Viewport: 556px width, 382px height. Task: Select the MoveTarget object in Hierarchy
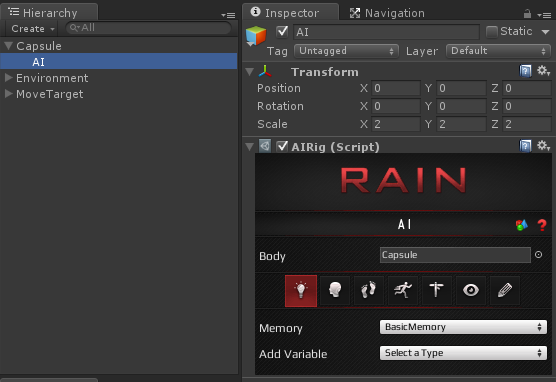click(x=119, y=94)
